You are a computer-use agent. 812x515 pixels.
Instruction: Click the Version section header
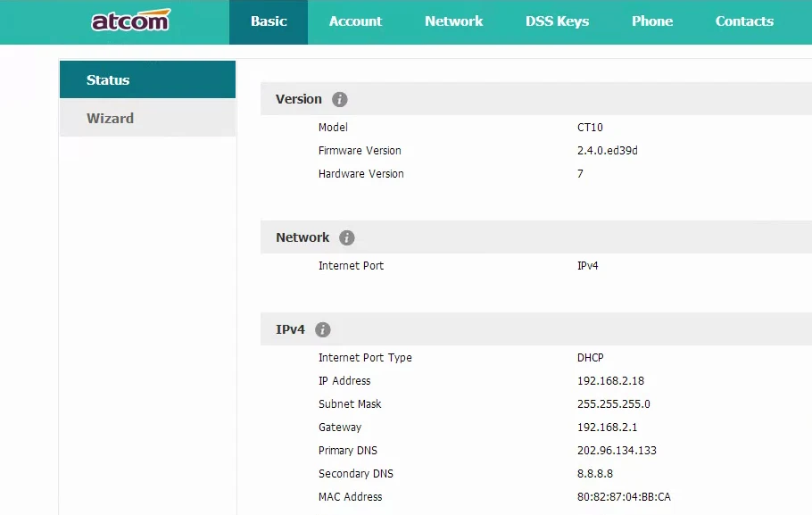click(x=536, y=99)
